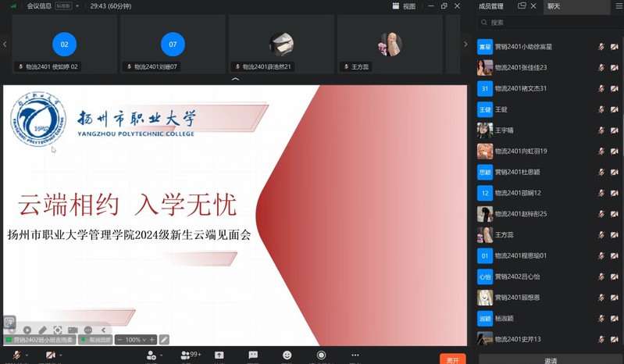Viewport: 624px width, 364px height.
Task: Select member 物流2401程思瑜01 in list
Action: coord(549,255)
